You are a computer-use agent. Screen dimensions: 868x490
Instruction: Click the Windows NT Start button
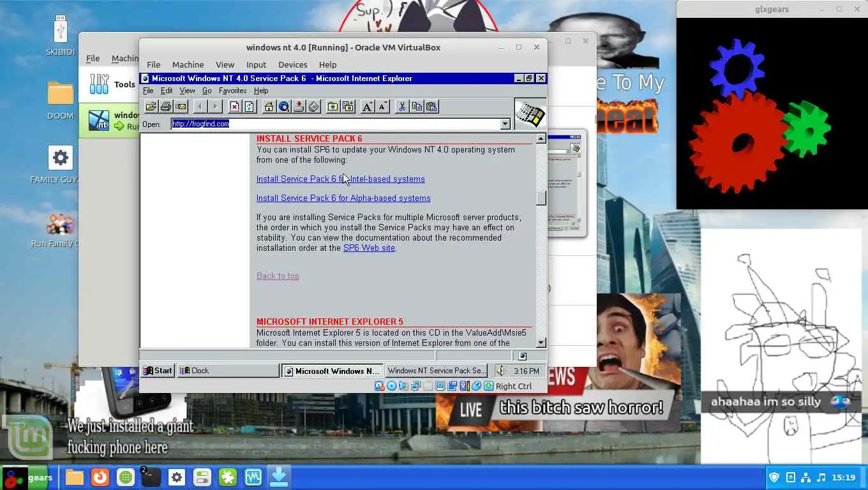[158, 371]
